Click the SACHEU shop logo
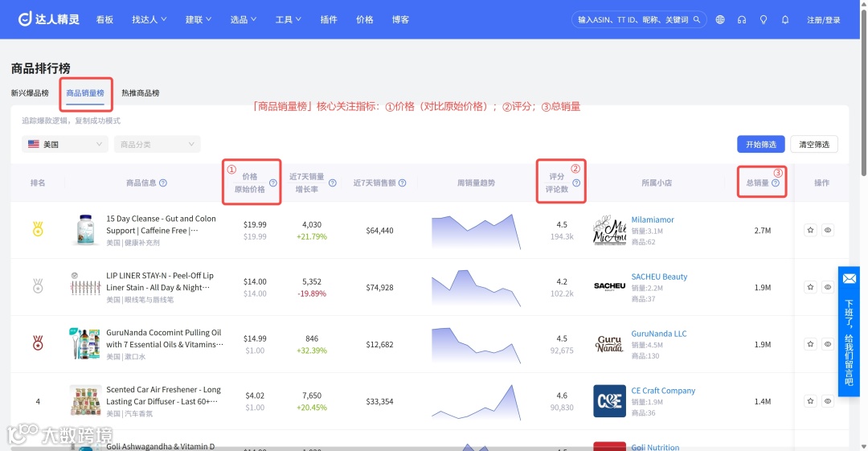Screen dimensions: 868x451 [609, 286]
